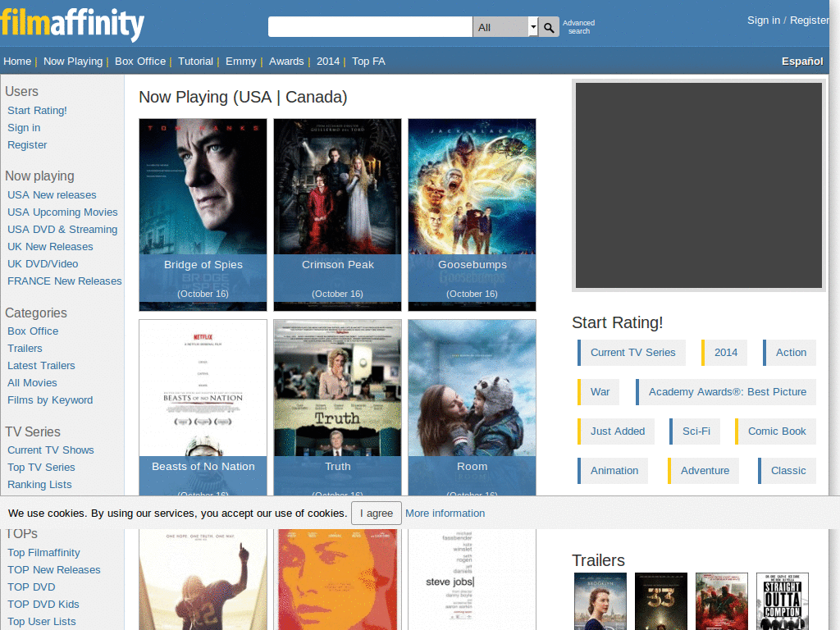Open the Home menu item

(17, 61)
